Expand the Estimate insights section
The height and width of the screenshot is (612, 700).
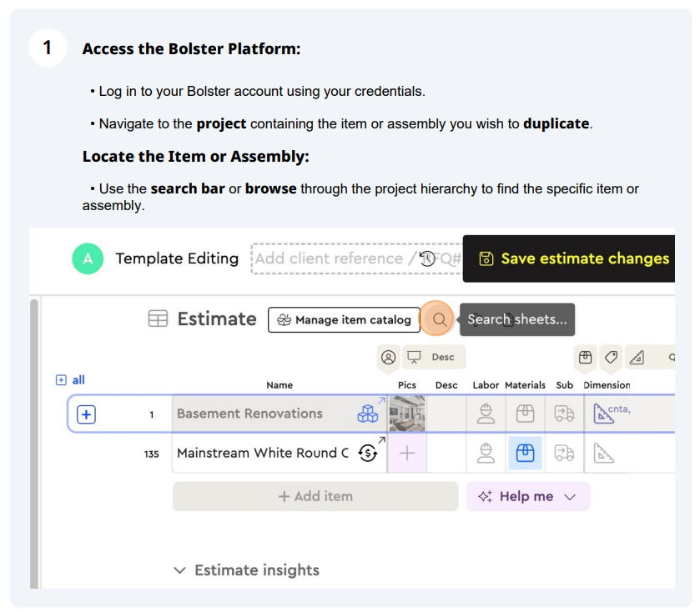[x=247, y=570]
